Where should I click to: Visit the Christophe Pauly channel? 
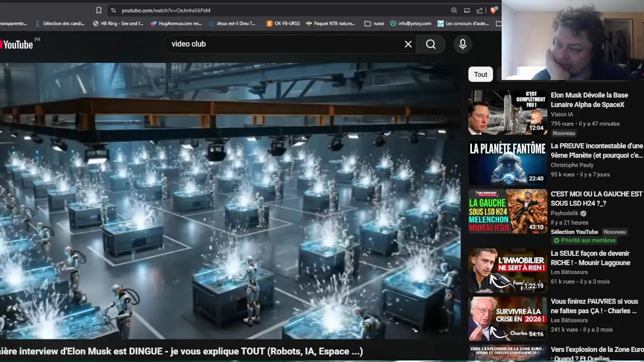click(572, 165)
